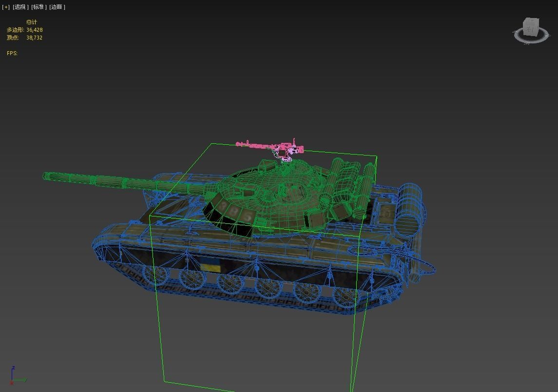
Task: Click the 顶点 38,732 vertex count
Action: click(24, 38)
